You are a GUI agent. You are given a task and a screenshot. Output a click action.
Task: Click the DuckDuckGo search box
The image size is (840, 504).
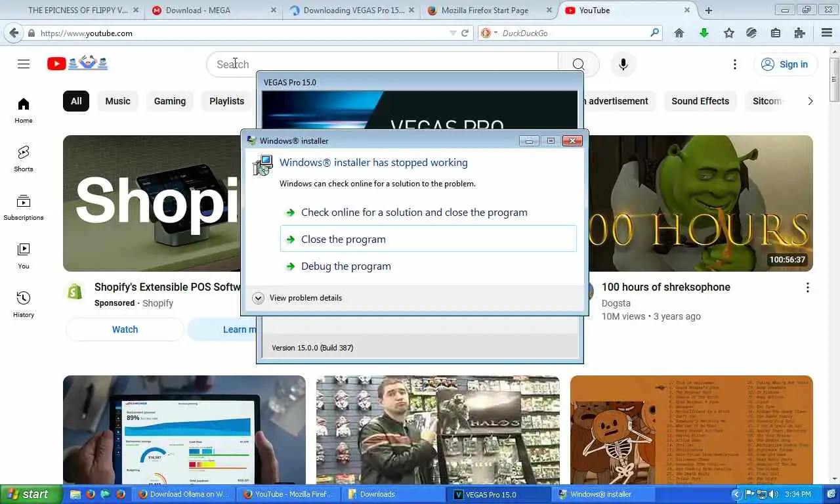574,33
